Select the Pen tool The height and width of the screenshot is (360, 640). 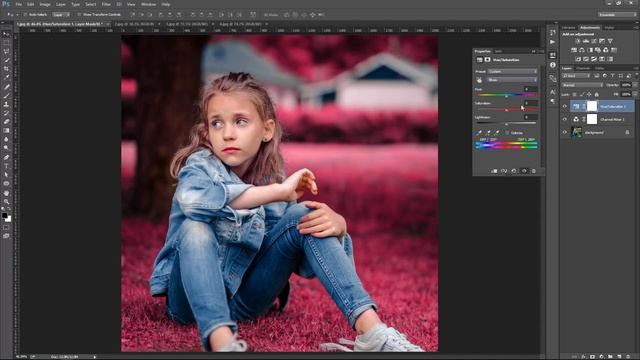tap(6, 157)
